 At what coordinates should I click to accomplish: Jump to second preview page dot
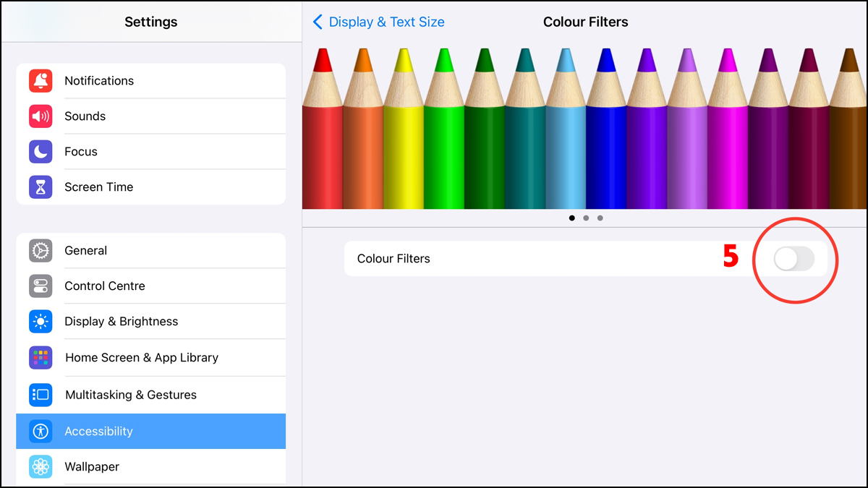586,218
